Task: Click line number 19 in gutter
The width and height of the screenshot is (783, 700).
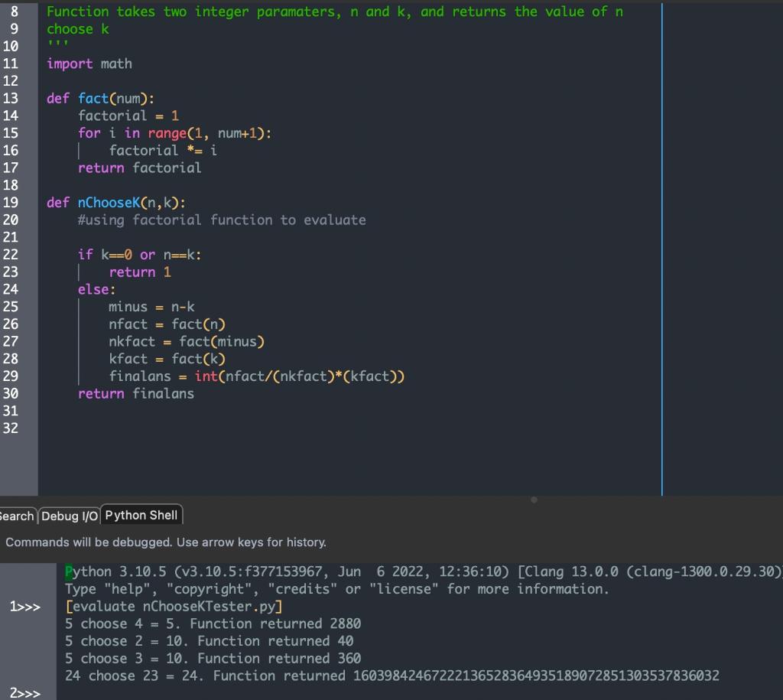Action: pos(11,203)
